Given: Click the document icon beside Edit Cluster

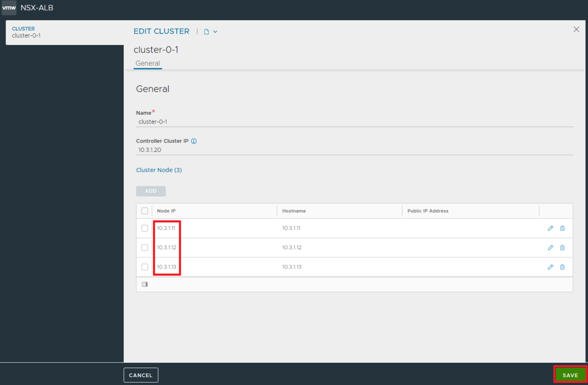Looking at the screenshot, I should (206, 32).
